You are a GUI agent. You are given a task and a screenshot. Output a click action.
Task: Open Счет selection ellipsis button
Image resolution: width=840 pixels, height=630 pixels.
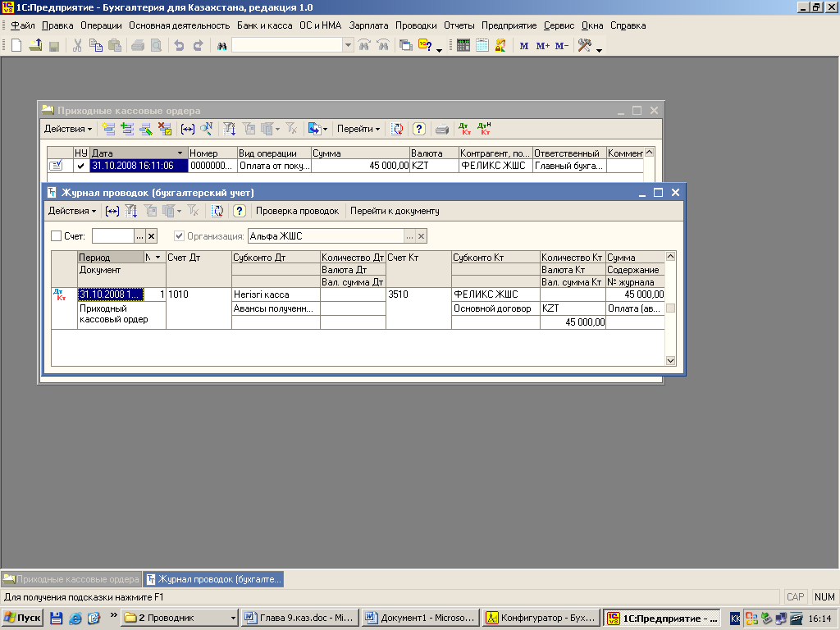(x=139, y=236)
